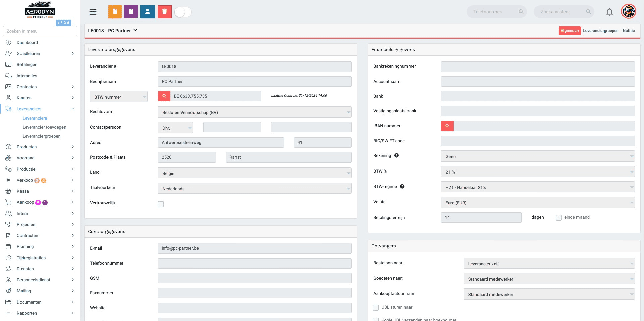The image size is (644, 321).
Task: Click the Interacties chat icon
Action: coord(8,76)
